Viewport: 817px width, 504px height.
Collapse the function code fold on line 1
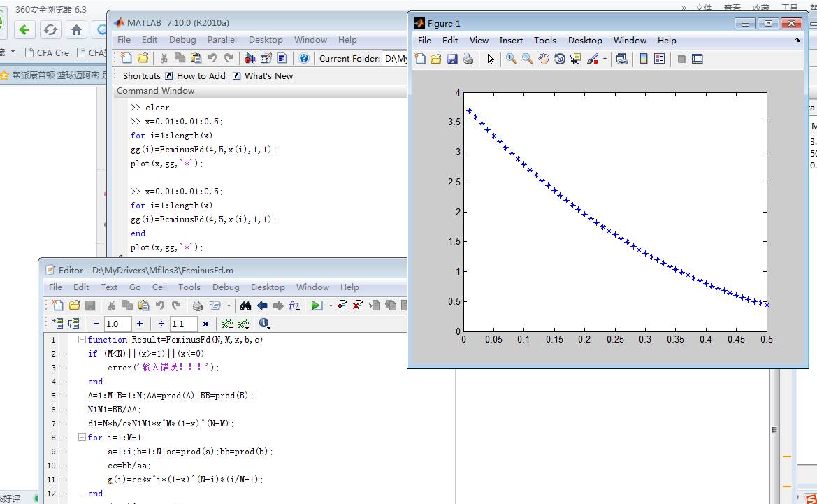(82, 340)
